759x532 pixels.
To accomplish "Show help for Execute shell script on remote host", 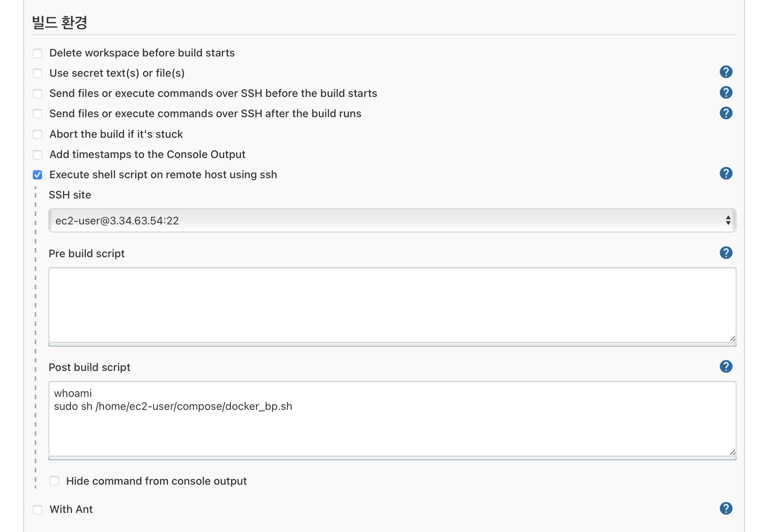I will 726,173.
